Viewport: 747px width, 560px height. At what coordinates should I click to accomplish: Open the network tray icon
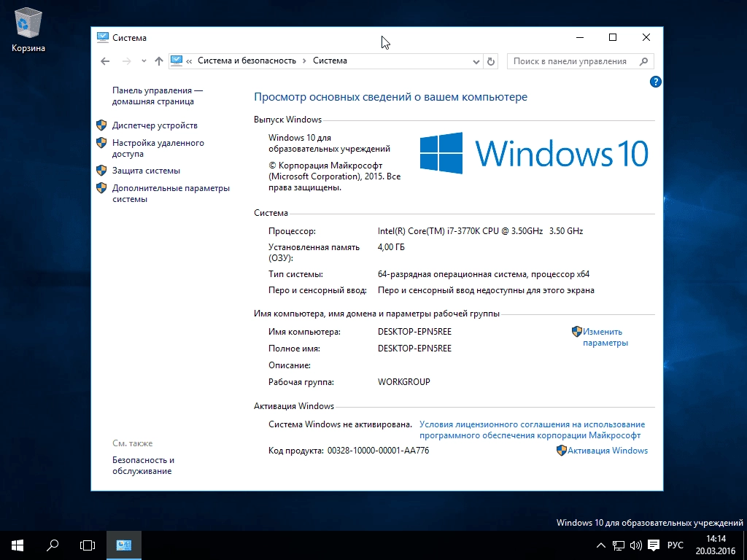point(619,545)
